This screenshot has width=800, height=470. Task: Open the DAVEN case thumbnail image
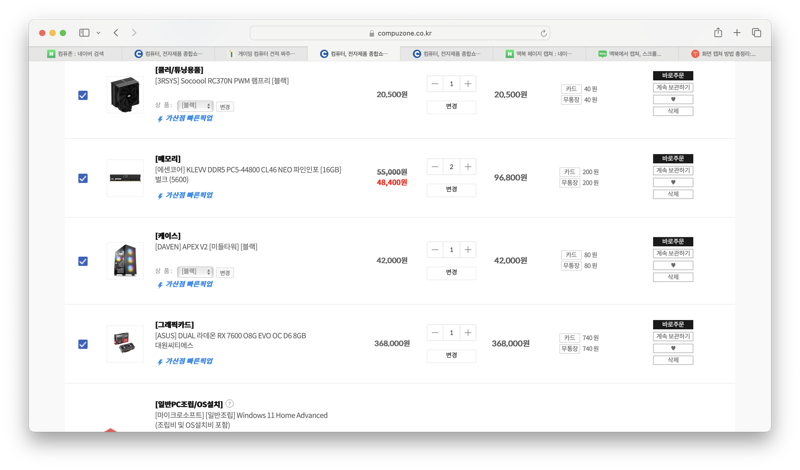coord(125,261)
